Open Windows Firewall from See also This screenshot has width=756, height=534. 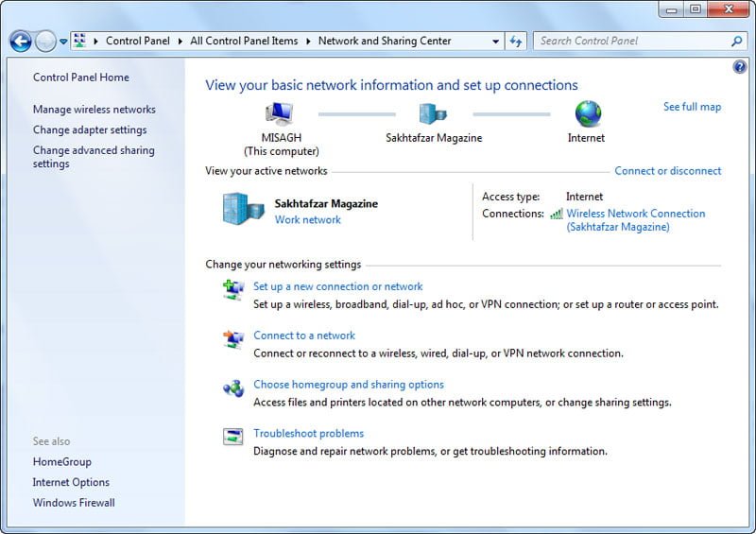(74, 503)
